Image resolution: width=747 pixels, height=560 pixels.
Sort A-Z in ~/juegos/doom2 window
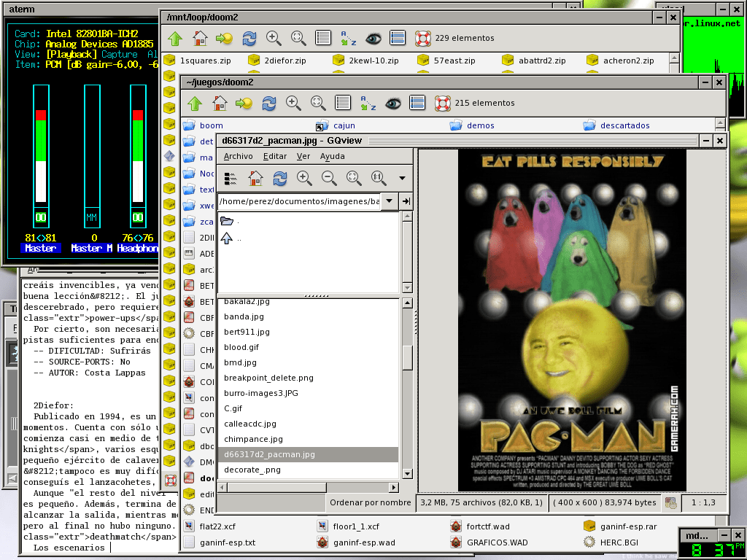click(368, 103)
